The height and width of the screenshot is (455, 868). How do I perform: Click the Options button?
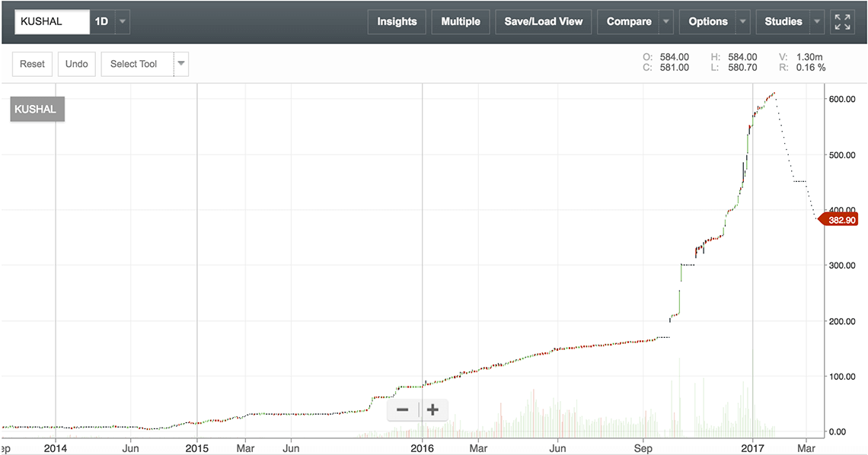coord(707,22)
